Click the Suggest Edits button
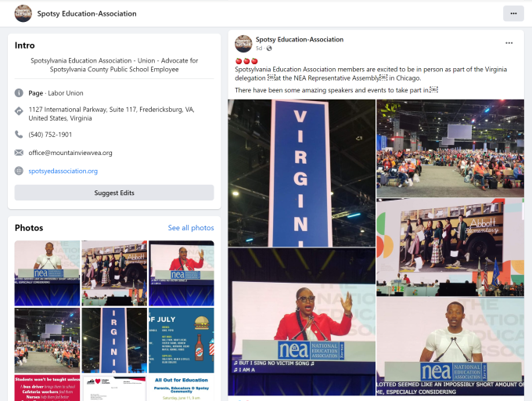The width and height of the screenshot is (532, 401). [x=114, y=193]
